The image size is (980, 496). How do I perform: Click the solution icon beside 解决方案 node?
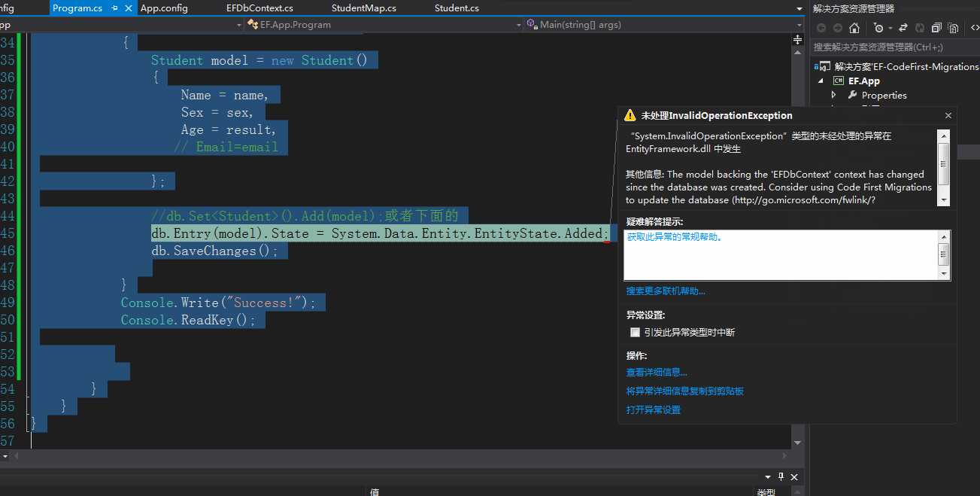tap(825, 66)
